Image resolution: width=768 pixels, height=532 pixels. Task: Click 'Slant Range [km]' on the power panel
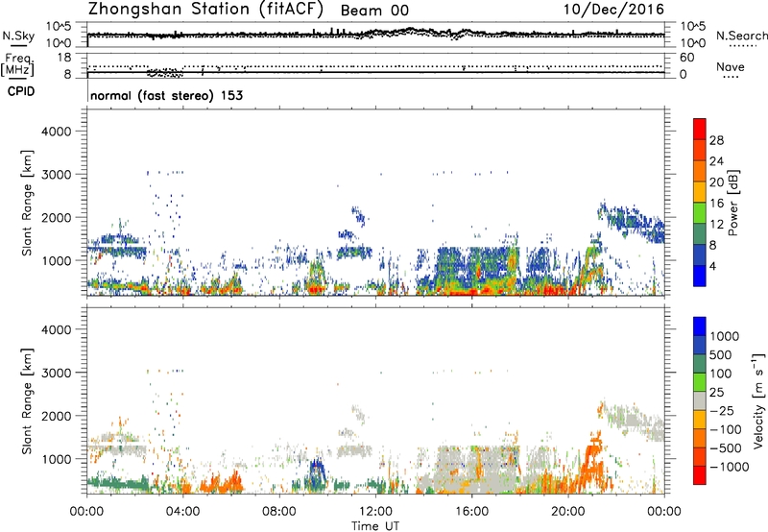(27, 203)
